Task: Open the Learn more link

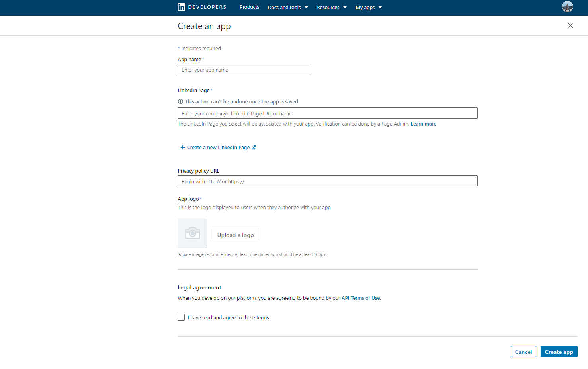Action: [424, 124]
